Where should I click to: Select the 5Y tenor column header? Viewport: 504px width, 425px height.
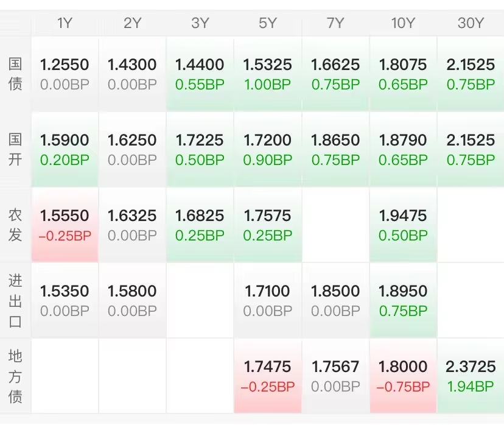(x=267, y=23)
